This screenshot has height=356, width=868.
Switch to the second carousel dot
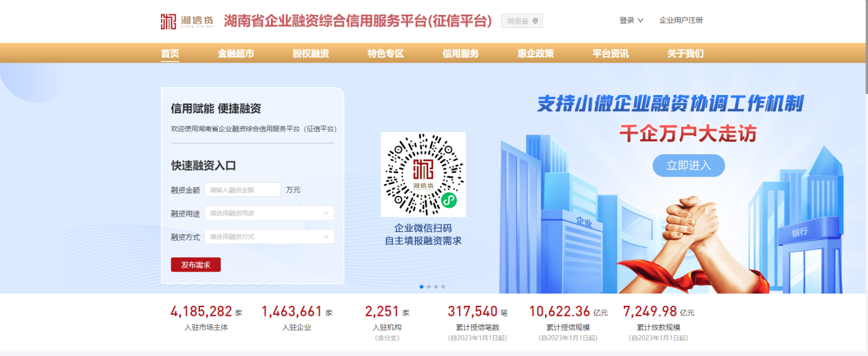(428, 286)
